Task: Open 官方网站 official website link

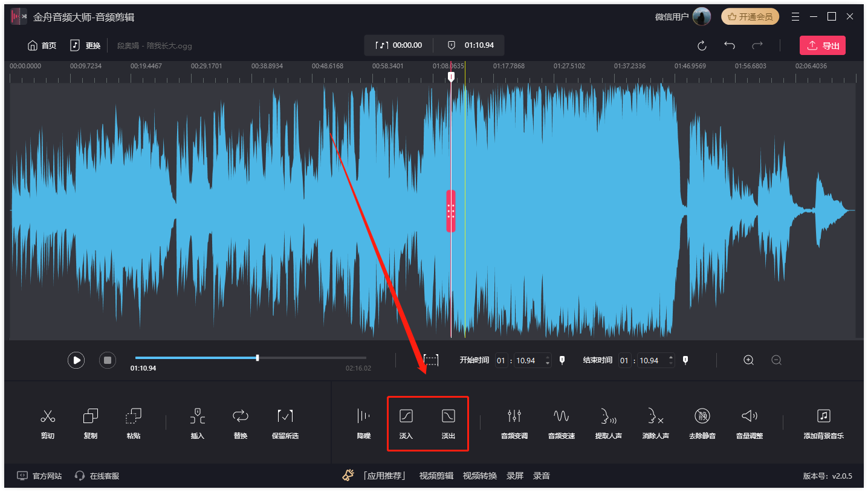Action: [39, 476]
